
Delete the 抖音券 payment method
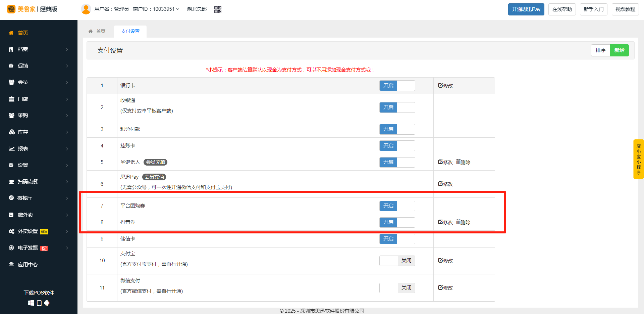point(463,222)
